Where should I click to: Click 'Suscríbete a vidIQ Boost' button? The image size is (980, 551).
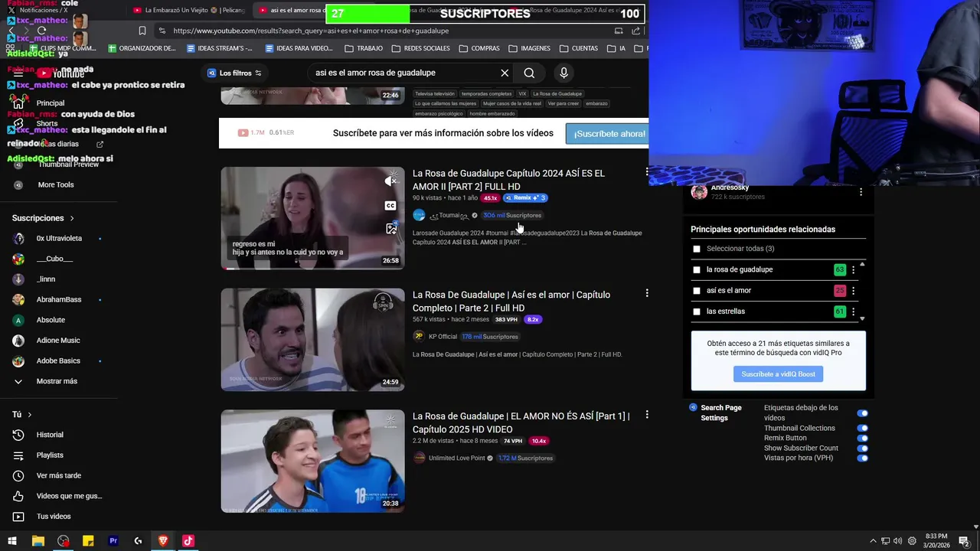[x=779, y=374]
